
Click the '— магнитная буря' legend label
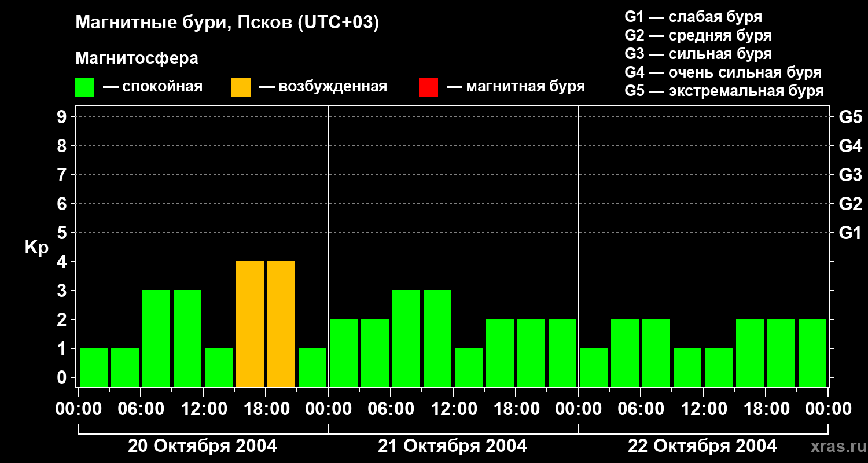pyautogui.click(x=516, y=87)
